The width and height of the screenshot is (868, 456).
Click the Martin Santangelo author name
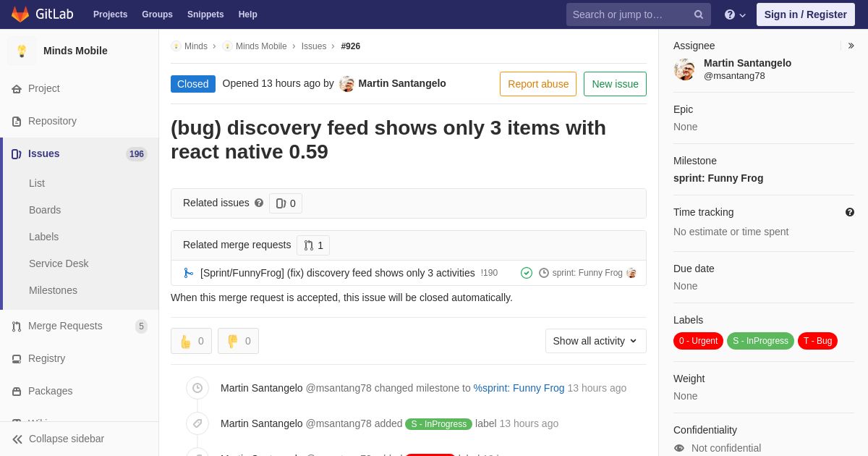click(x=402, y=83)
